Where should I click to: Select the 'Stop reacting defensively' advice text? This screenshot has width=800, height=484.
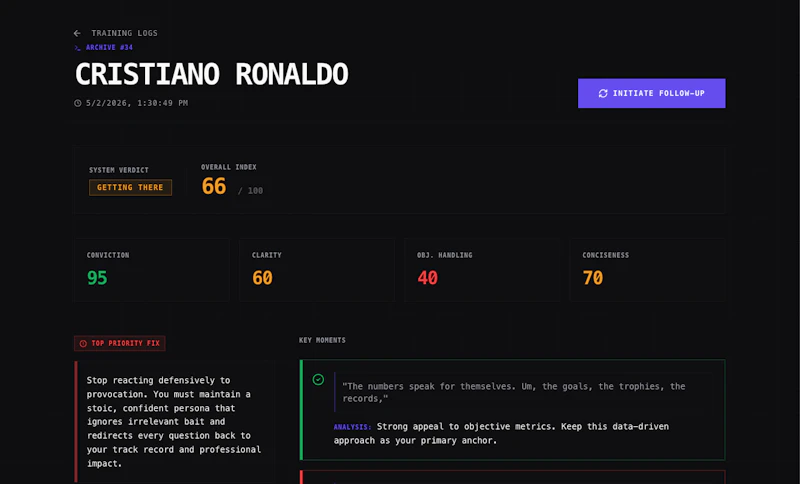pyautogui.click(x=174, y=422)
